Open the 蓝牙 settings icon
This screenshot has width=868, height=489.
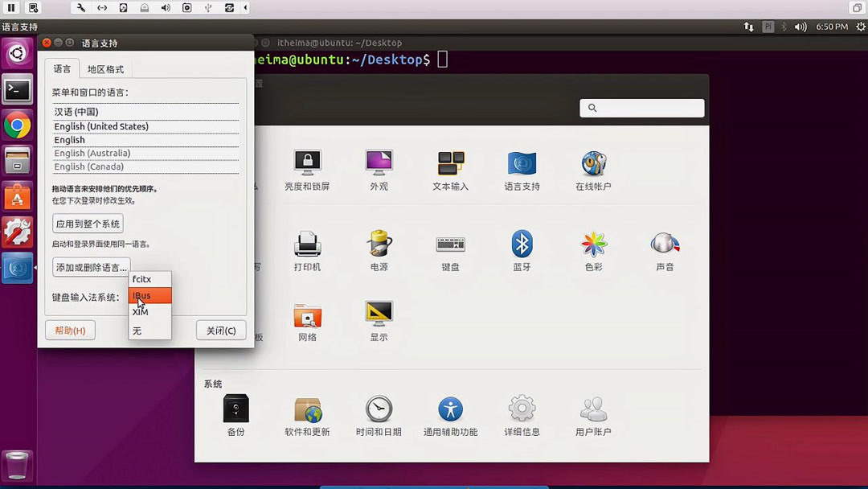(x=522, y=245)
